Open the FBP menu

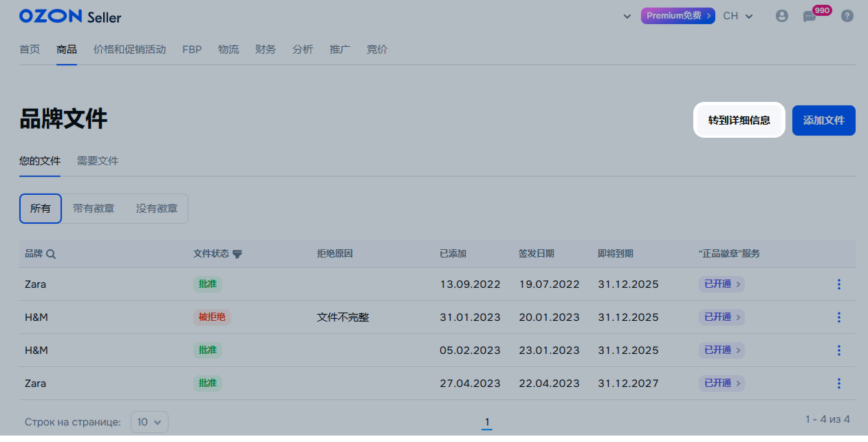pos(192,50)
